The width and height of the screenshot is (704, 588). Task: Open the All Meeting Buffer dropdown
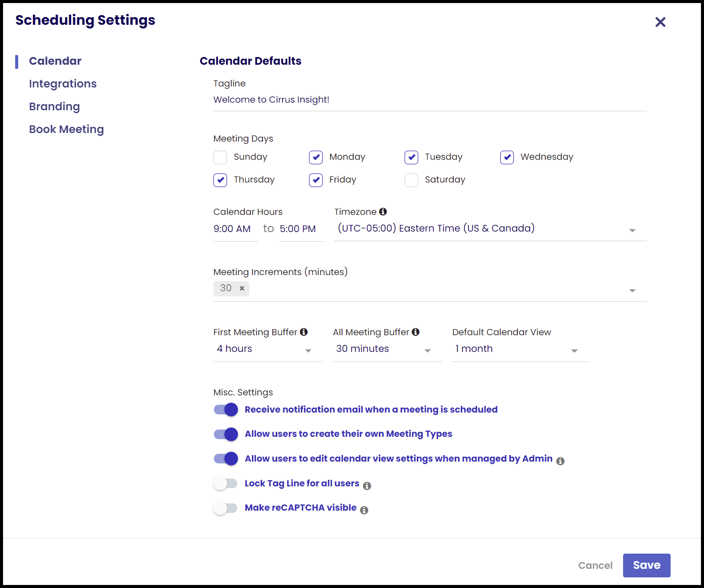click(387, 349)
